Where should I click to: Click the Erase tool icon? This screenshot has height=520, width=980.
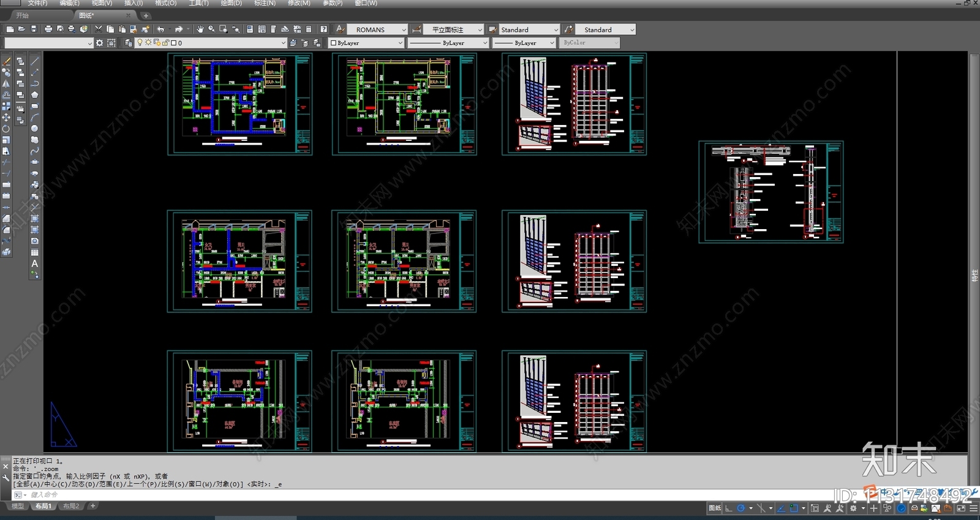[6, 61]
